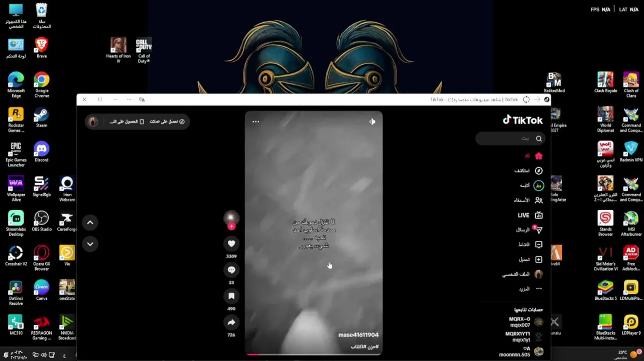Click the Get Coins button

[x=167, y=121]
